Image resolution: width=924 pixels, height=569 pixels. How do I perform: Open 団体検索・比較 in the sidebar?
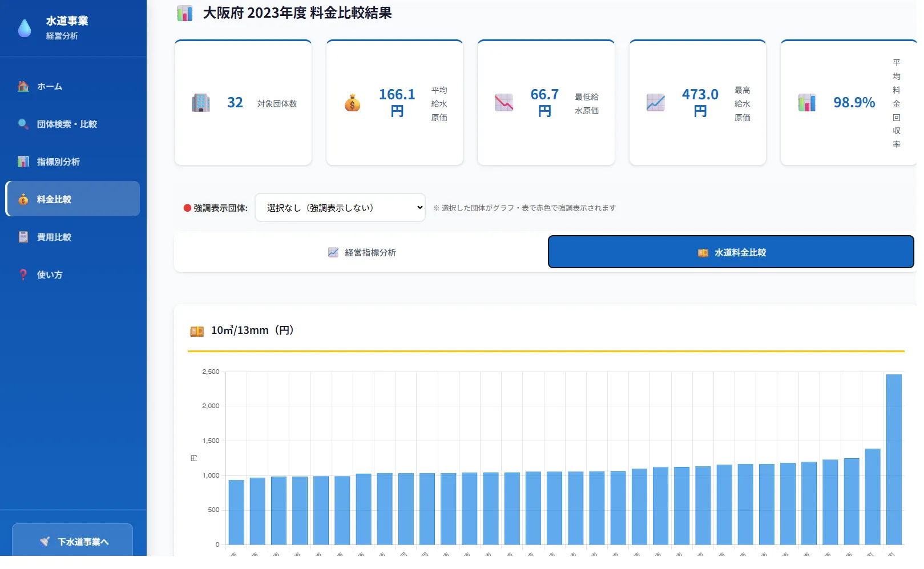point(72,124)
